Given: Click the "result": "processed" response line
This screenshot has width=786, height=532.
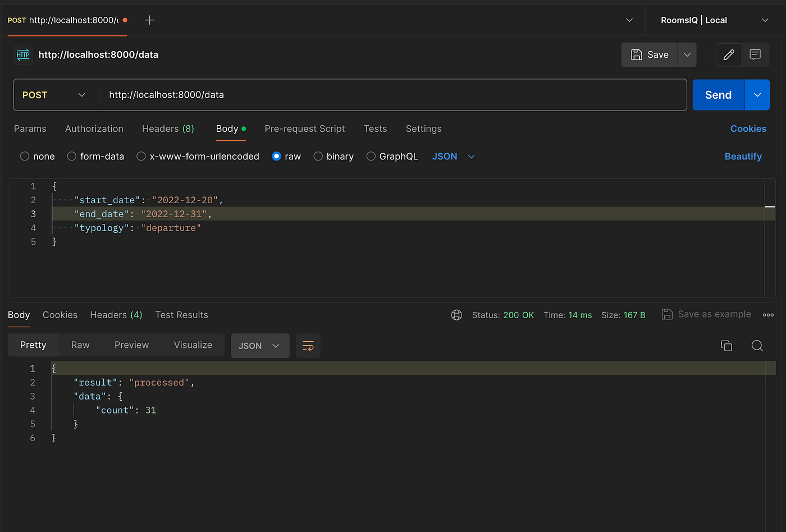Looking at the screenshot, I should coord(134,382).
